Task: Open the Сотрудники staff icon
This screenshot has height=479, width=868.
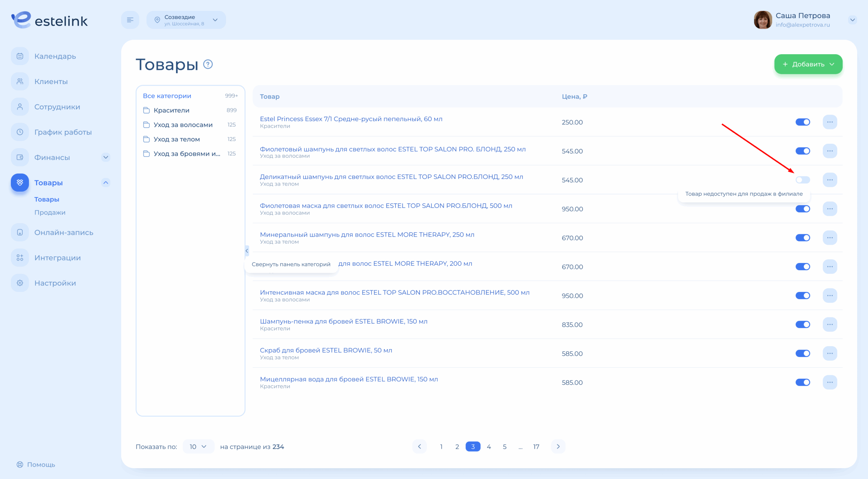Action: 20,107
